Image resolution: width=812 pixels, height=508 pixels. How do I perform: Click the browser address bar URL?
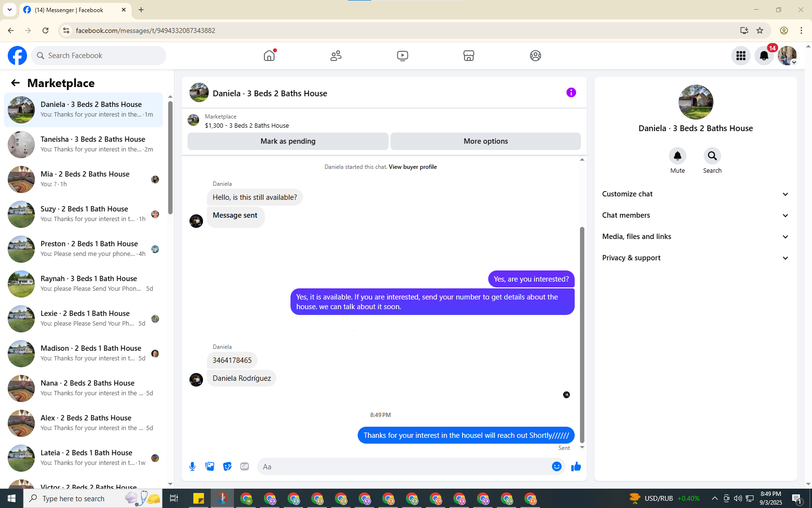click(145, 30)
